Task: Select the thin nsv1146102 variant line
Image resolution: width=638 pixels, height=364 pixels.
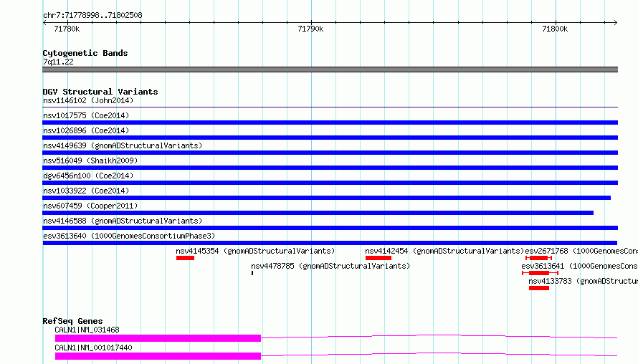Action: point(330,107)
